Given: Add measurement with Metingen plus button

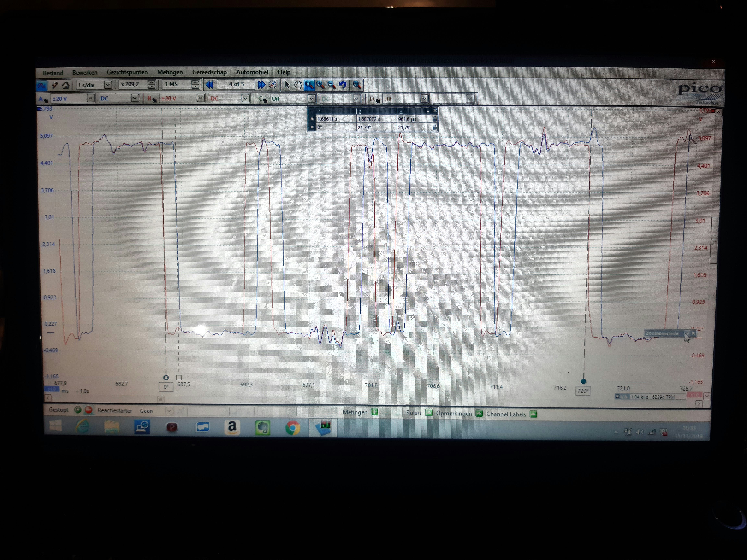Looking at the screenshot, I should coord(374,412).
